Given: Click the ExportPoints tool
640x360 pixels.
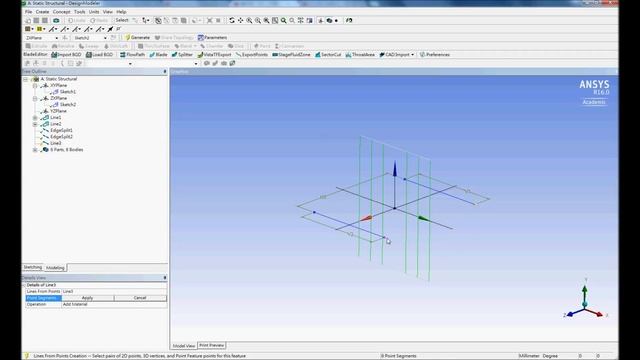Looking at the screenshot, I should [252, 55].
